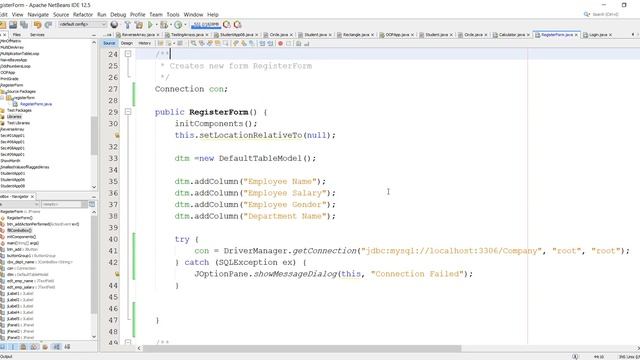Click the Navigator filter icon beside combo
The image size is (640, 360).
(92, 204)
